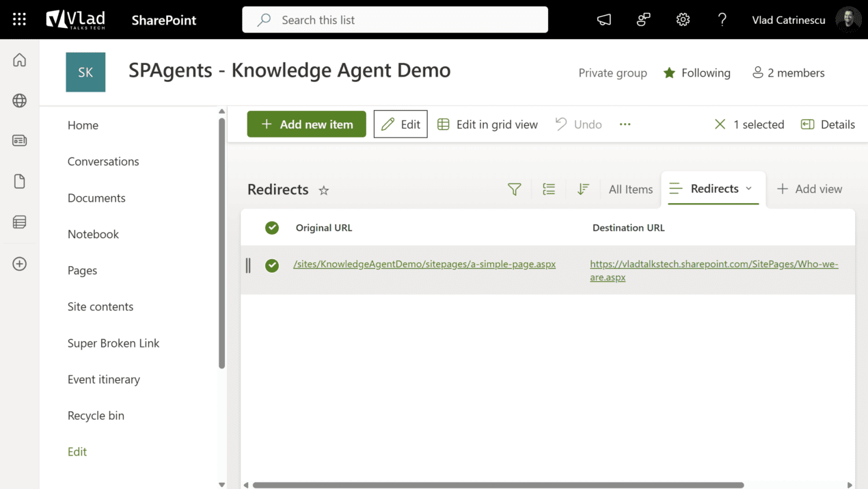Click the Home icon in left rail
The image size is (868, 489).
pos(19,59)
